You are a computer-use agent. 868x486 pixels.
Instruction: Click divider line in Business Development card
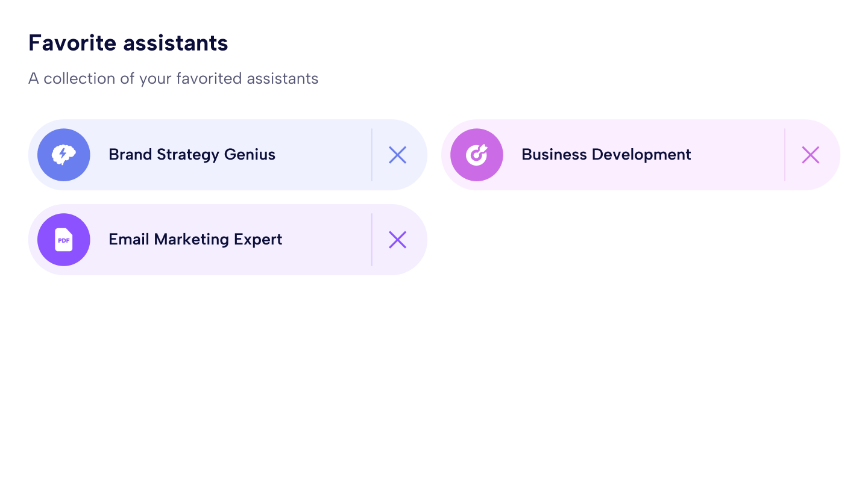coord(785,155)
